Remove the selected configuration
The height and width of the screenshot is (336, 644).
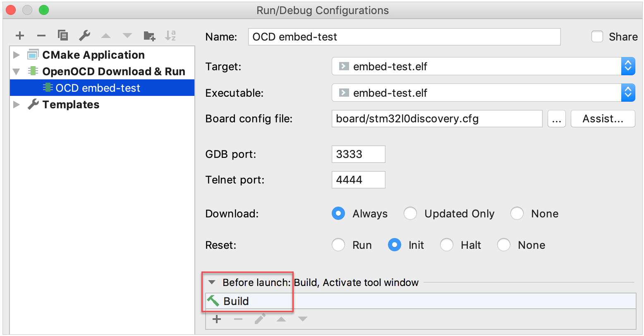click(x=41, y=36)
